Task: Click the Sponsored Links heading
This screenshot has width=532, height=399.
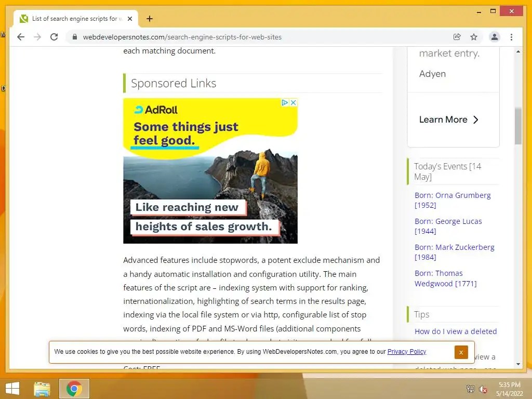Action: pyautogui.click(x=174, y=83)
